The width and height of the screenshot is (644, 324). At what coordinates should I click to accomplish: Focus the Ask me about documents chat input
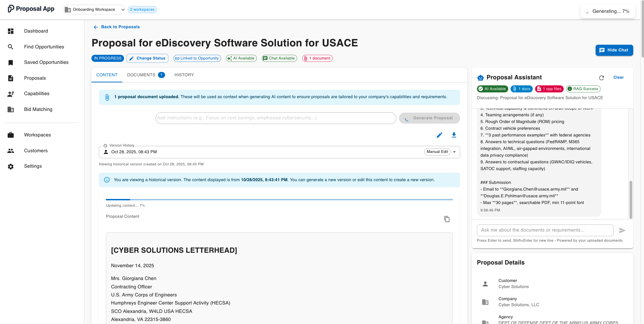[x=545, y=230]
